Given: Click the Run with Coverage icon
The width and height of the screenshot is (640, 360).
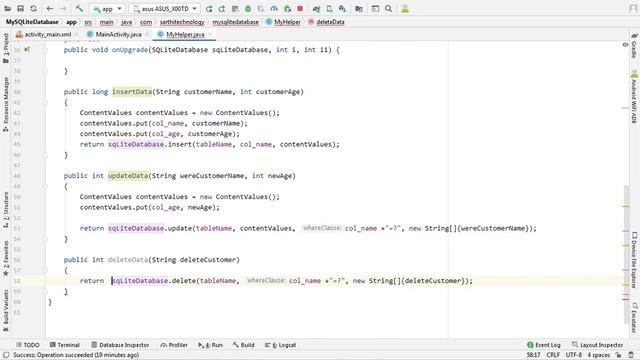Looking at the screenshot, I should pos(261,9).
